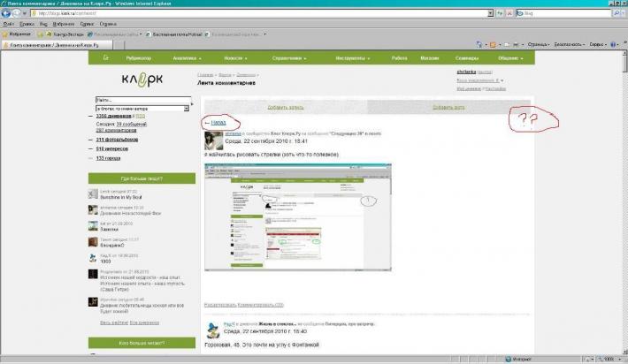This screenshot has height=364, width=628.
Task: Open Магазин in the green site menu
Action: click(x=430, y=58)
